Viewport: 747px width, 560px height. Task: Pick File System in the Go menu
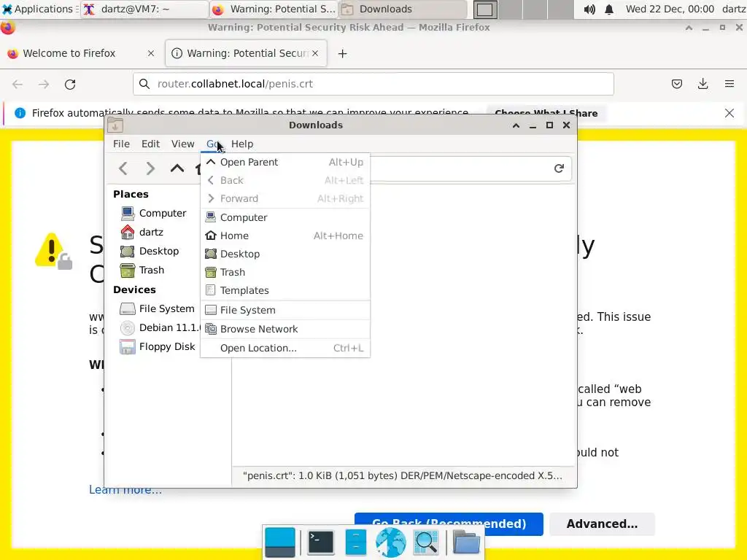point(285,310)
